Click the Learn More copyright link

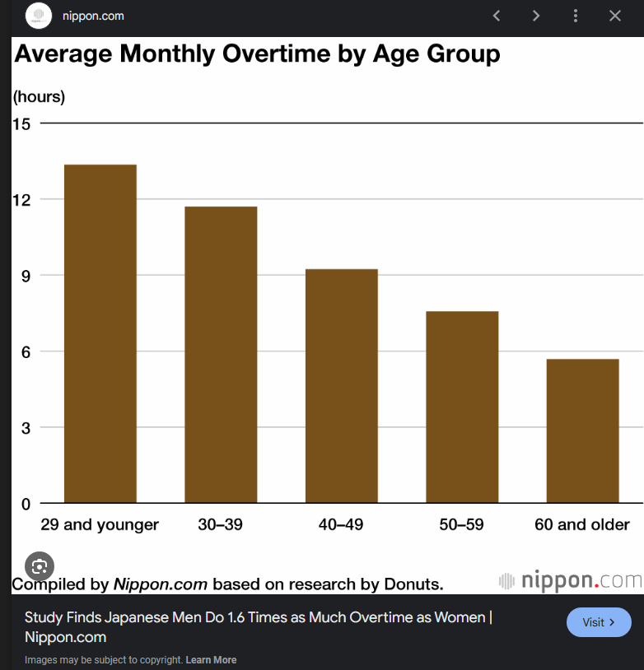point(211,660)
